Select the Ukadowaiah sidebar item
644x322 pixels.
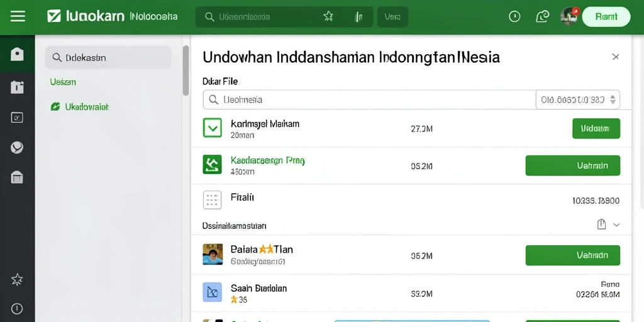87,107
